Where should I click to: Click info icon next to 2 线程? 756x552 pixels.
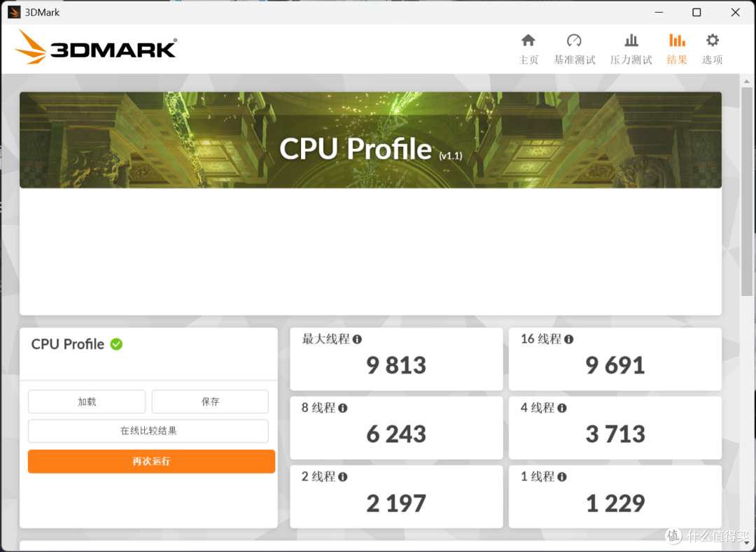343,477
